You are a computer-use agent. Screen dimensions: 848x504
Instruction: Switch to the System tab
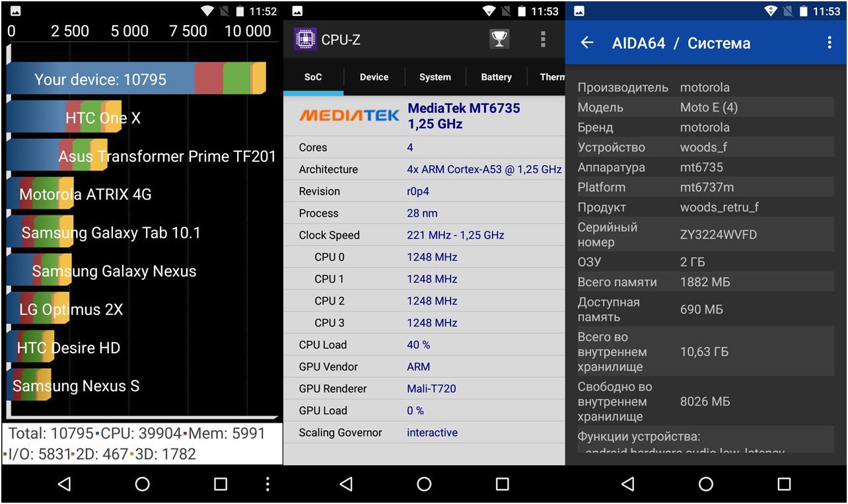pyautogui.click(x=435, y=77)
